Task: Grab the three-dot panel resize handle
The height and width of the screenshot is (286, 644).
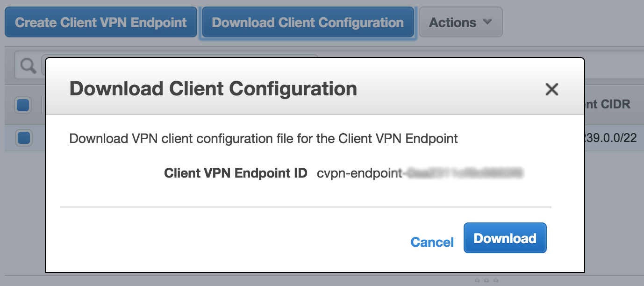Action: pyautogui.click(x=487, y=280)
